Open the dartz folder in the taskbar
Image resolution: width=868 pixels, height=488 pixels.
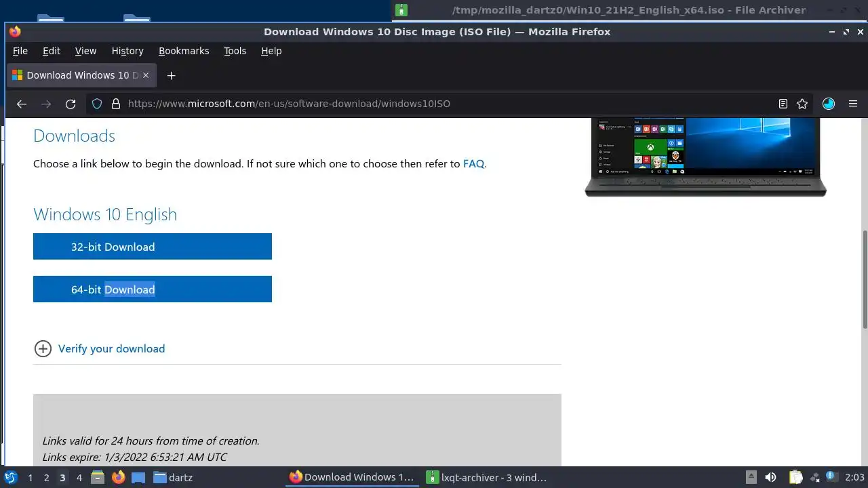(173, 478)
